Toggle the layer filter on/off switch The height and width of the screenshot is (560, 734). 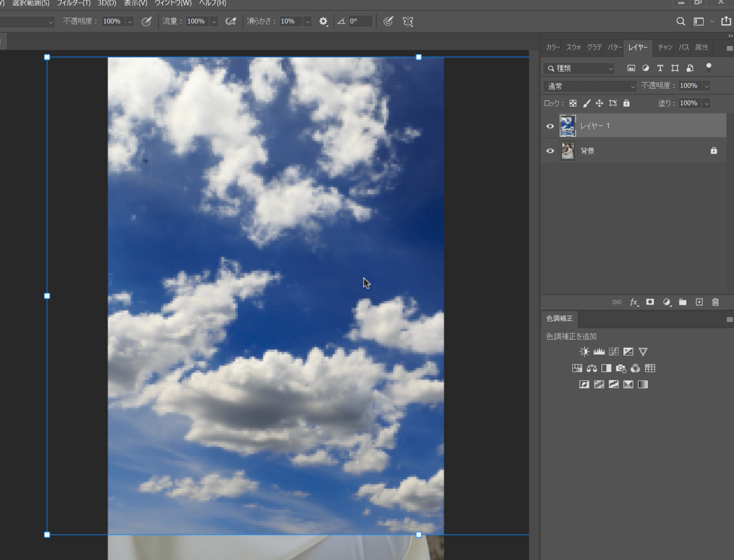(x=709, y=67)
